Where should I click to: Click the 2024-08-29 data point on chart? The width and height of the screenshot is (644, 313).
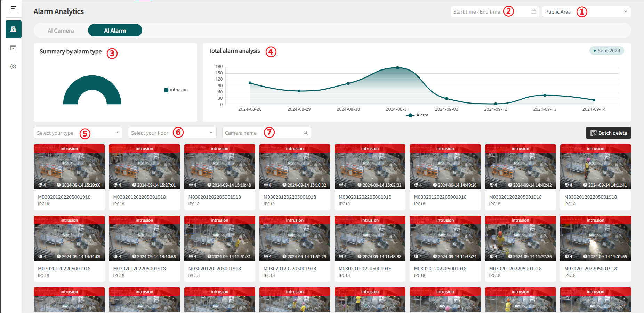299,91
